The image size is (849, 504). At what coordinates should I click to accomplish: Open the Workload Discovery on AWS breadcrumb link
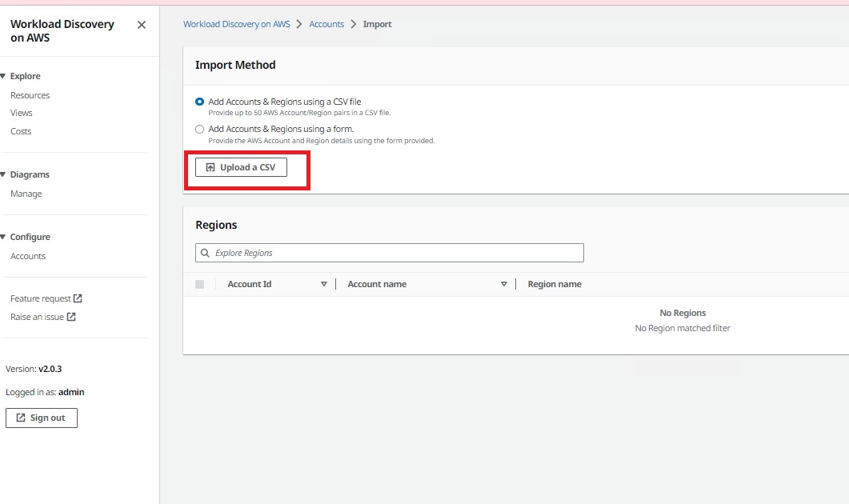click(236, 24)
